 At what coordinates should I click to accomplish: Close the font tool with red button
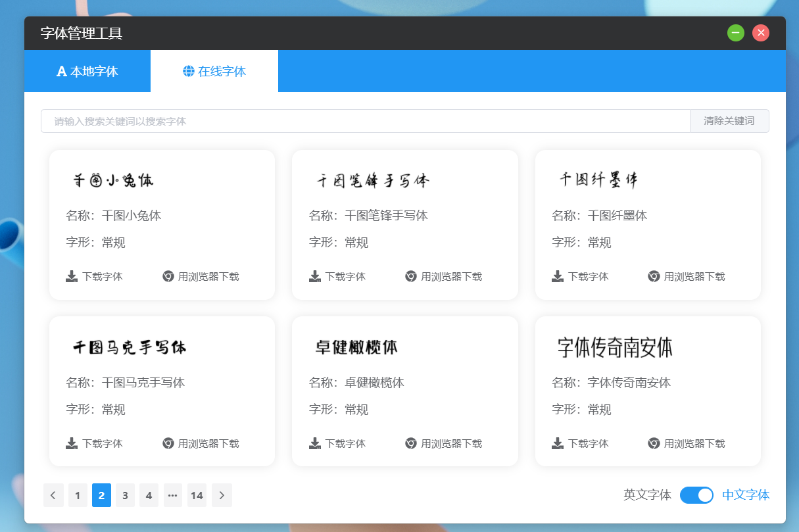tap(761, 33)
